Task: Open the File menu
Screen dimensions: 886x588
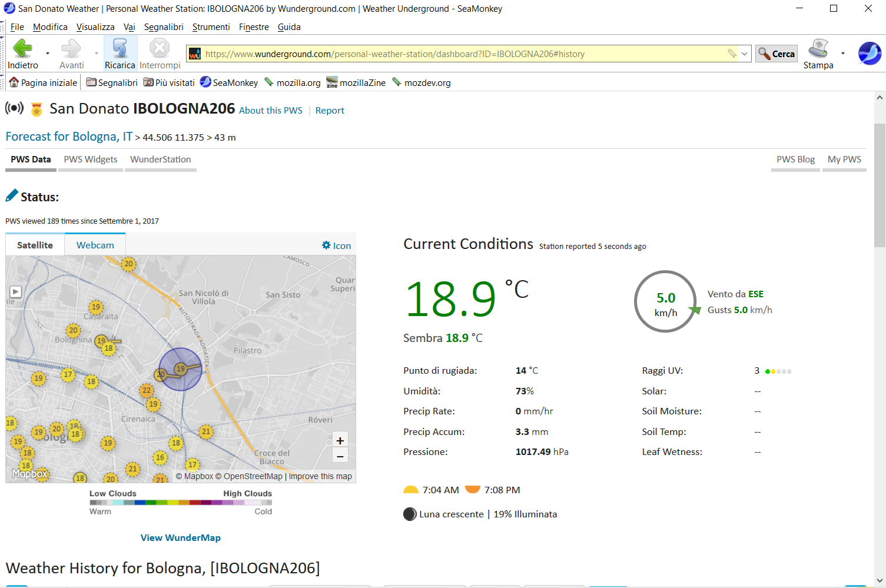Action: (17, 27)
